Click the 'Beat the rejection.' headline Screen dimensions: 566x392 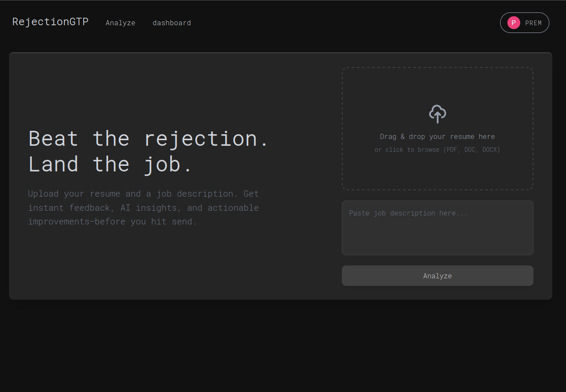point(148,139)
